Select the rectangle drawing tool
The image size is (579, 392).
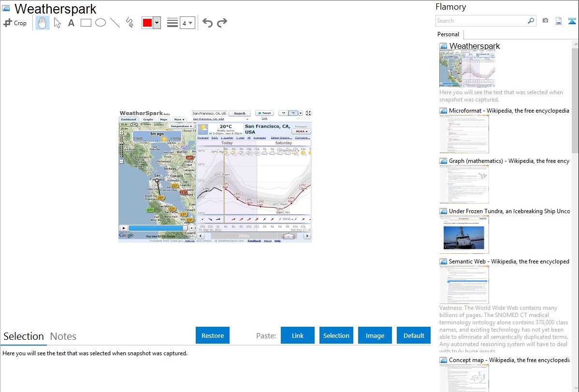86,23
